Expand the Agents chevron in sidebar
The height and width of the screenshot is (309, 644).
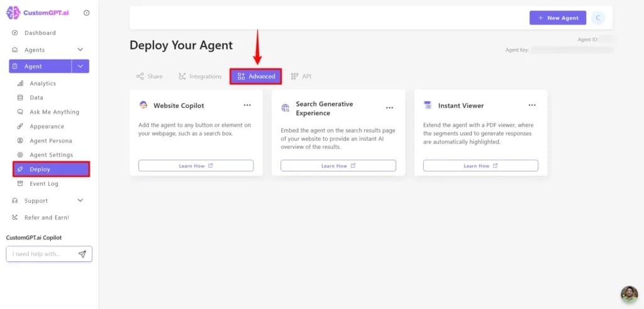pos(80,50)
